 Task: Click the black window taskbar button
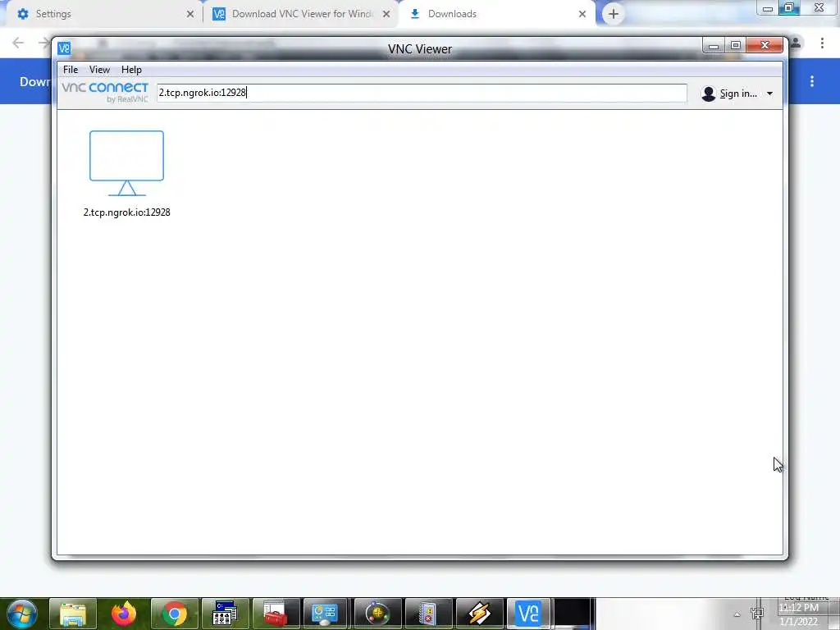[x=572, y=614]
